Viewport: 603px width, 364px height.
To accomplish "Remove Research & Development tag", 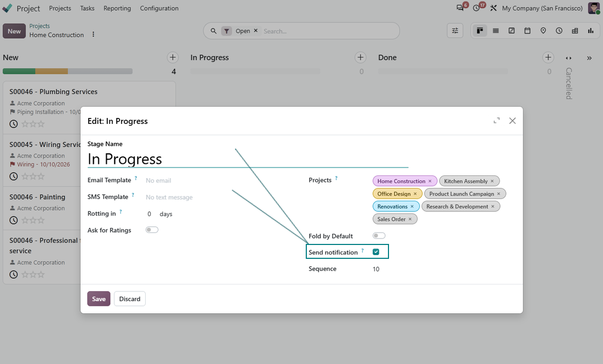I will [493, 207].
